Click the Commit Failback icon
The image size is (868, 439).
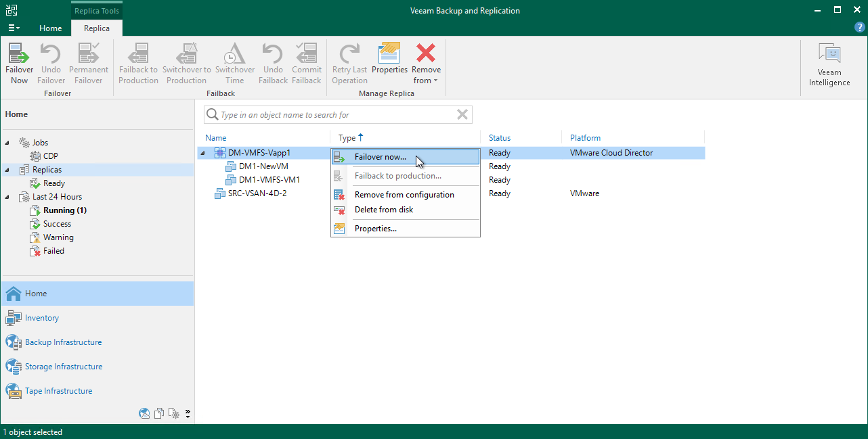pyautogui.click(x=306, y=63)
